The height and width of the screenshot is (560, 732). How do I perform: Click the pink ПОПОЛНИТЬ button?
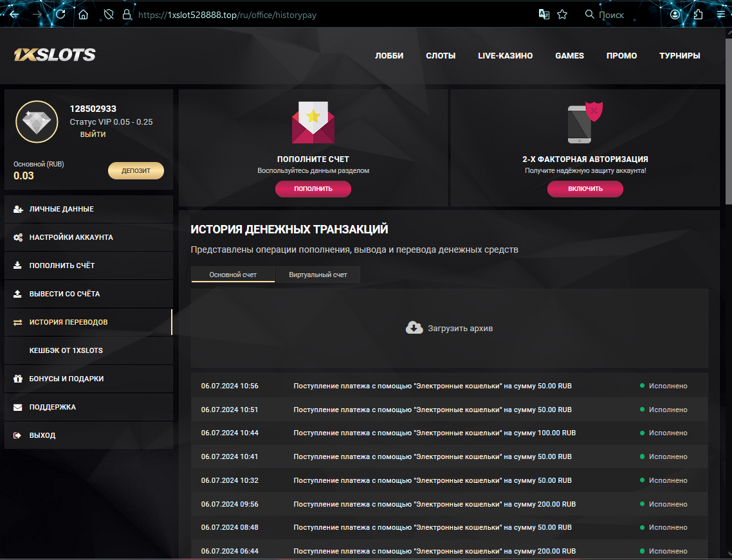[313, 189]
